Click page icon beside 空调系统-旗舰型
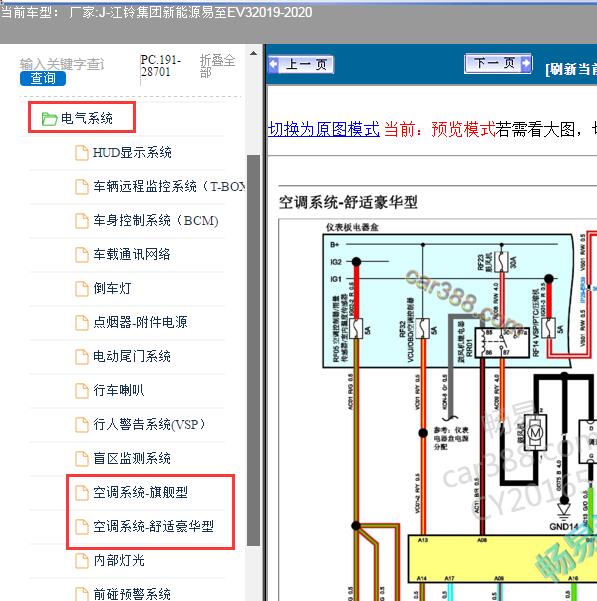 pos(82,493)
